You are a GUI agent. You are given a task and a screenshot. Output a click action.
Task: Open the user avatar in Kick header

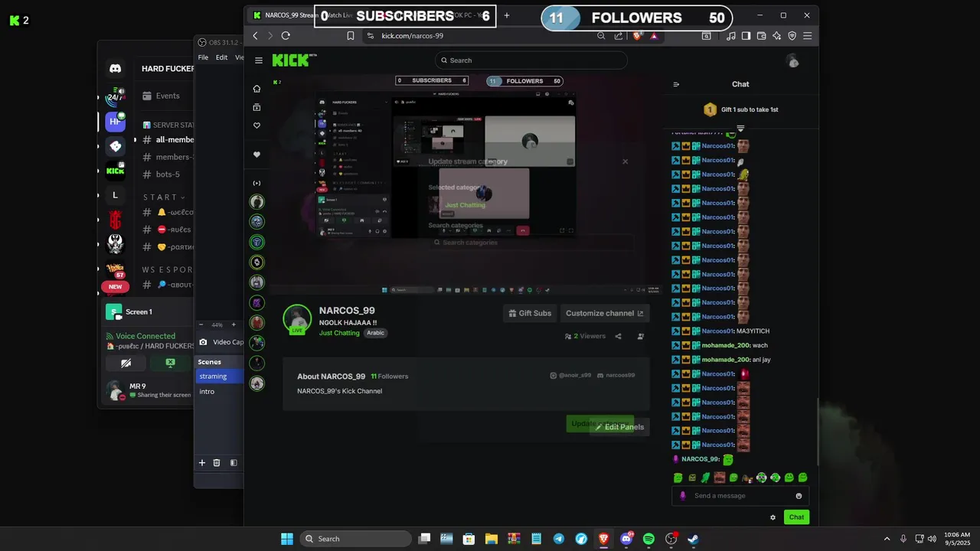tap(793, 60)
